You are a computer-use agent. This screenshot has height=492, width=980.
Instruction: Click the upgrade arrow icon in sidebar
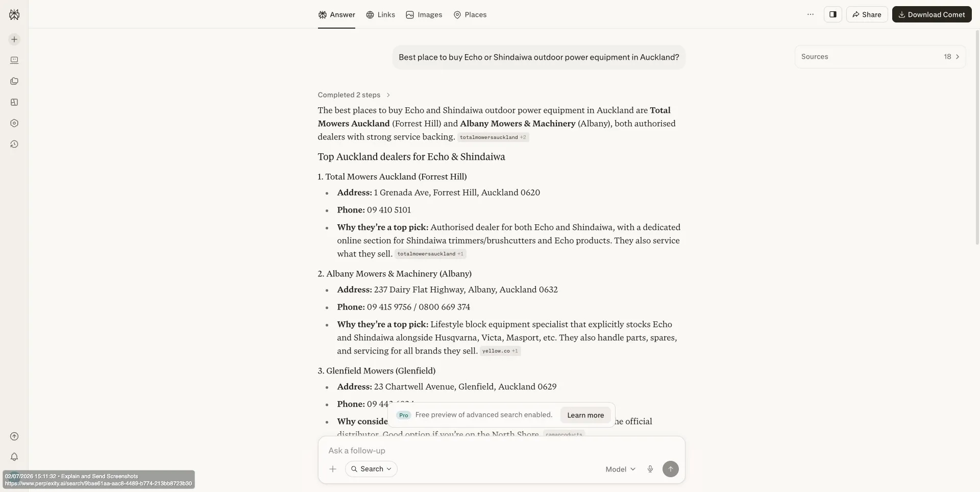coord(14,436)
